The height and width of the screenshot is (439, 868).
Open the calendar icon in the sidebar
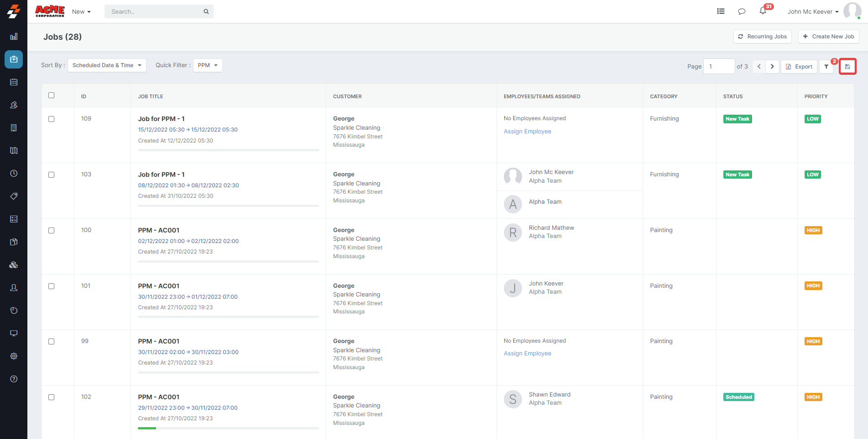point(14,82)
